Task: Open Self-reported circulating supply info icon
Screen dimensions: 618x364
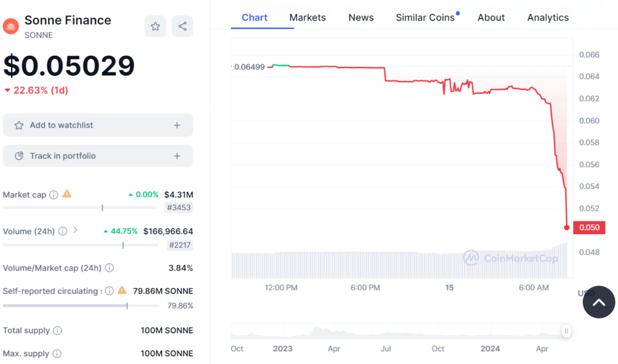Action: [x=109, y=290]
